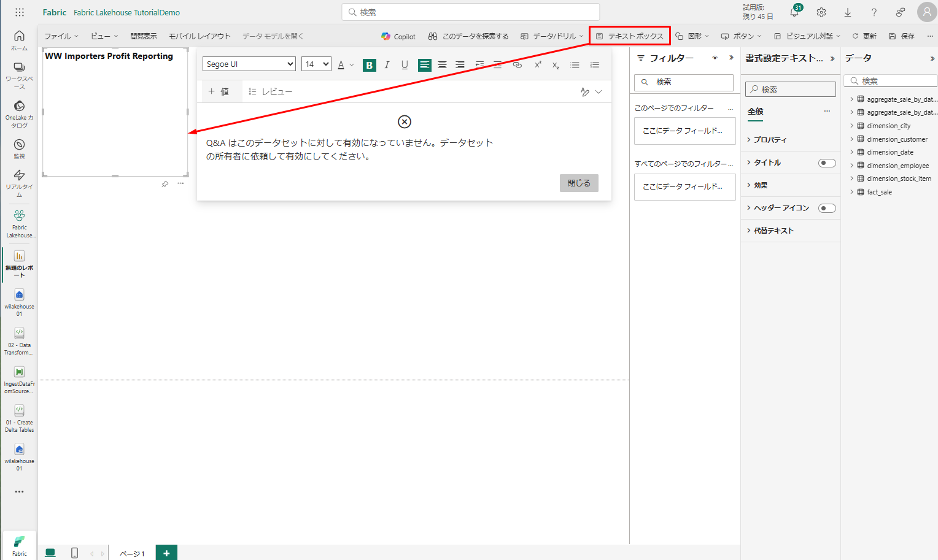Screen dimensions: 938x560
Task: Click the 閉じる button
Action: [x=579, y=183]
